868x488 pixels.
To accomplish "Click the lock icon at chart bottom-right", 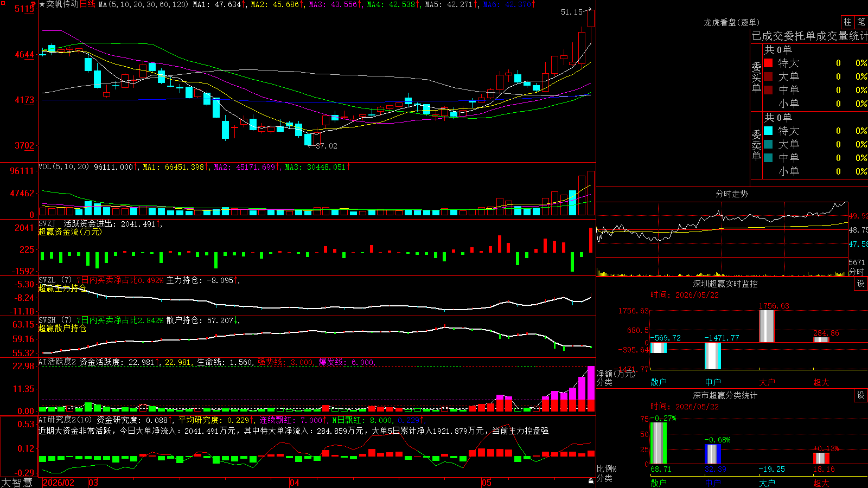I will (591, 481).
